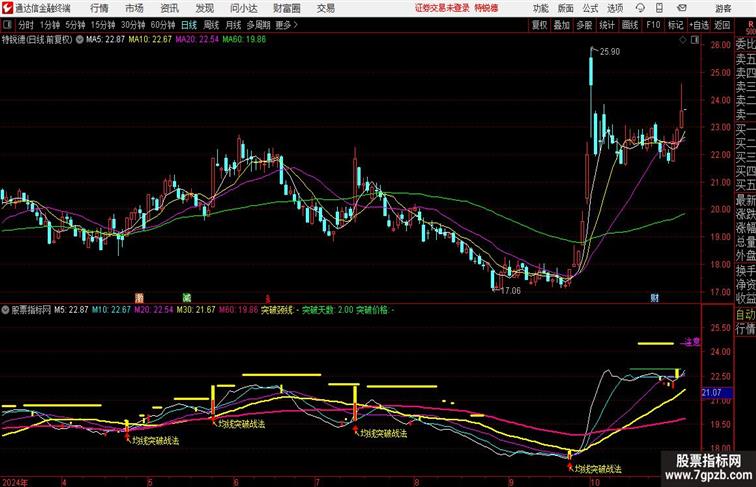
Task: Switch to 月线 monthly tab
Action: [x=233, y=25]
